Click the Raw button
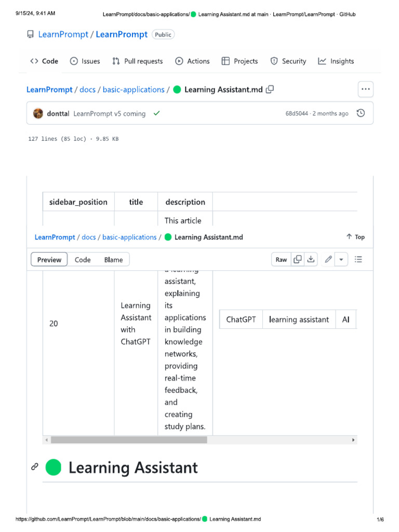The height and width of the screenshot is (532, 399). pyautogui.click(x=281, y=260)
